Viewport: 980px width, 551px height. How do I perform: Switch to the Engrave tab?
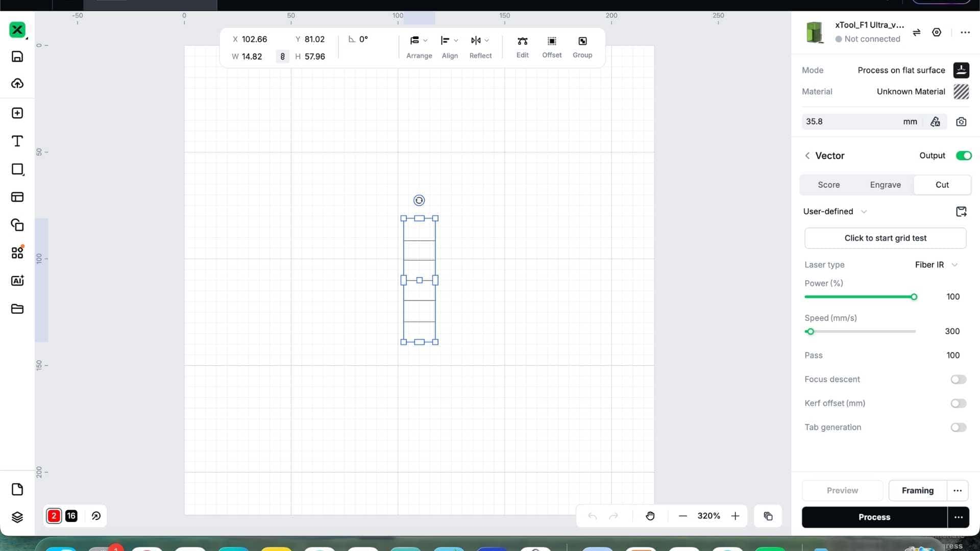(x=885, y=185)
